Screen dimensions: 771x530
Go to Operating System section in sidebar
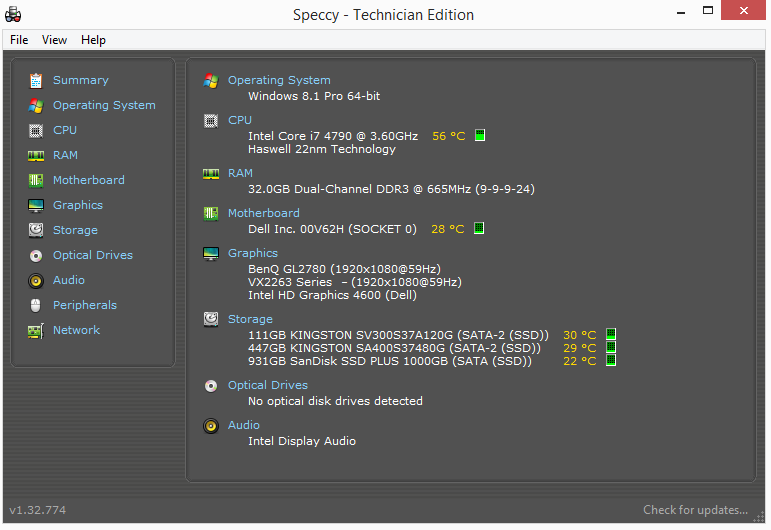[x=104, y=105]
